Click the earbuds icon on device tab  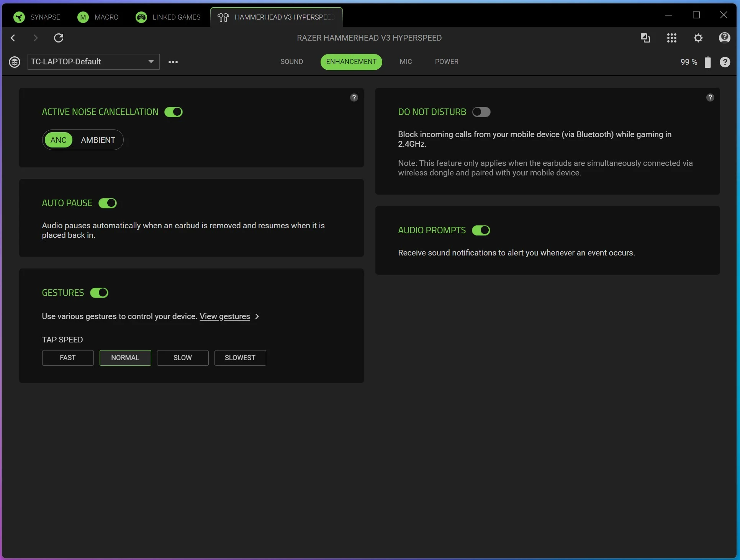[x=223, y=17]
